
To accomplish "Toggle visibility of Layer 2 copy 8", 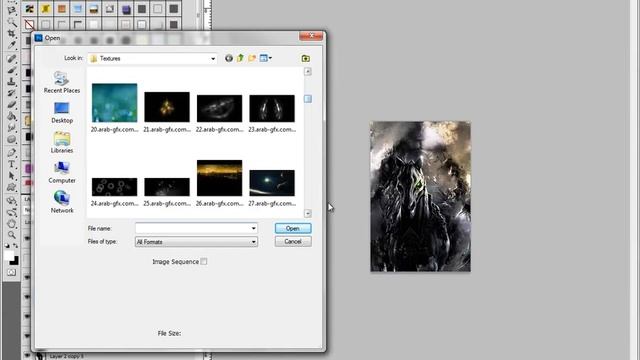I will click(27, 355).
